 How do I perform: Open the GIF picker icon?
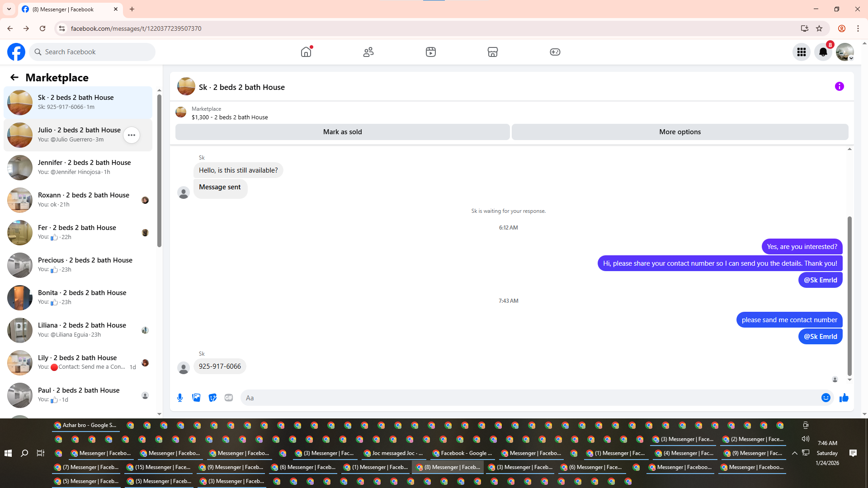click(229, 398)
